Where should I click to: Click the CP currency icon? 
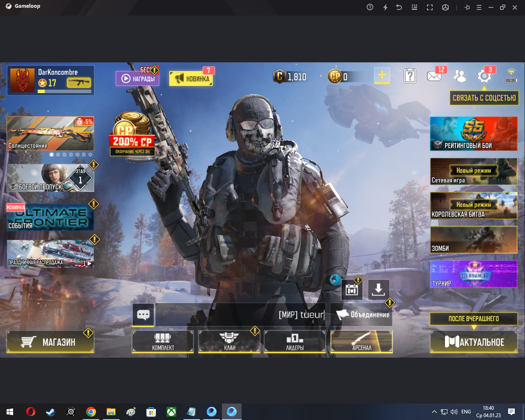(335, 76)
